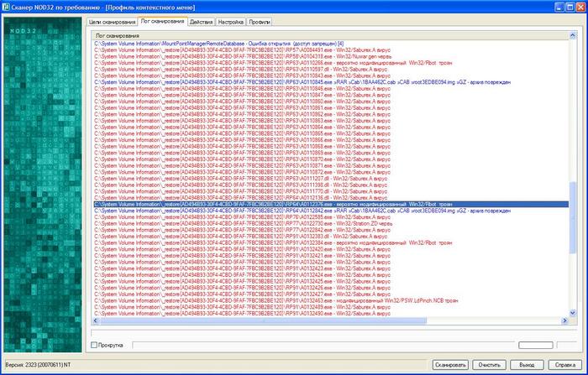Screen dimensions: 588x375
Task: Select the A0132420.exe Saburex.A row
Action: 331,249
